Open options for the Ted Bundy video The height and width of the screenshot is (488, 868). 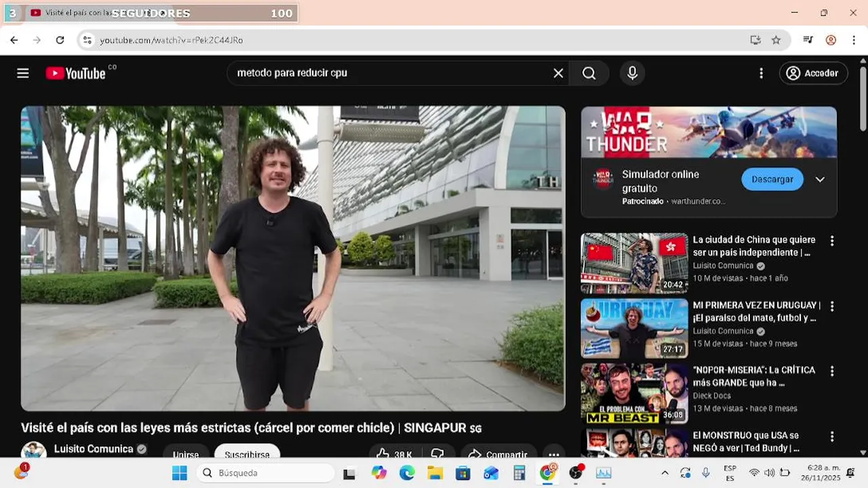tap(832, 436)
